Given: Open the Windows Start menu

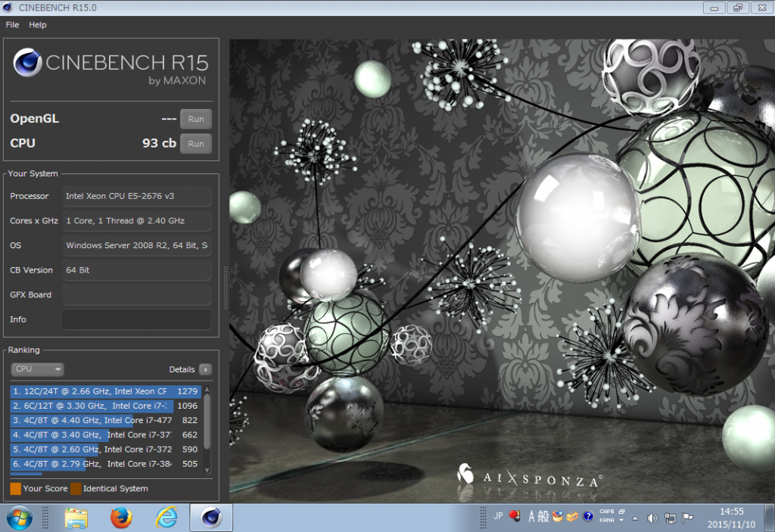Looking at the screenshot, I should pyautogui.click(x=19, y=518).
